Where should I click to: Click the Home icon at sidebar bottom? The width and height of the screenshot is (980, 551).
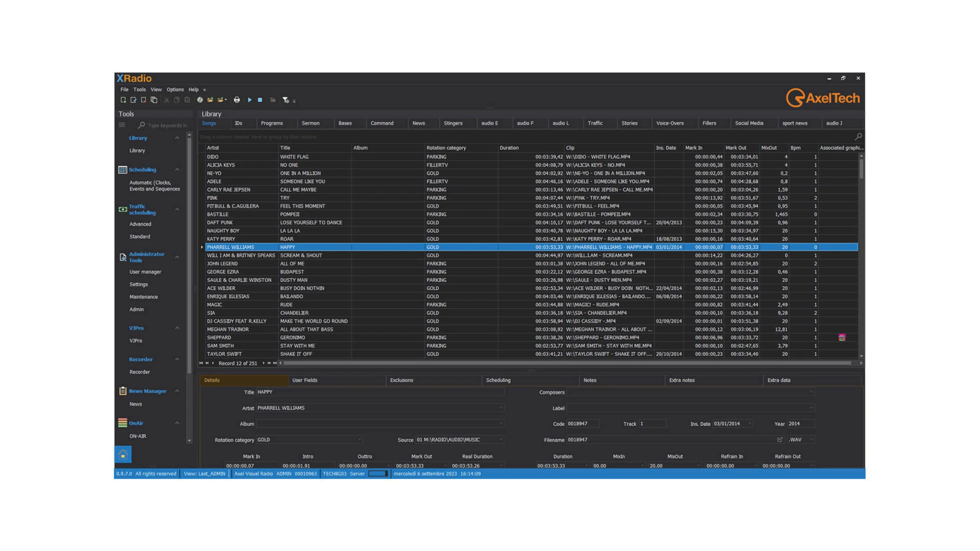123,454
